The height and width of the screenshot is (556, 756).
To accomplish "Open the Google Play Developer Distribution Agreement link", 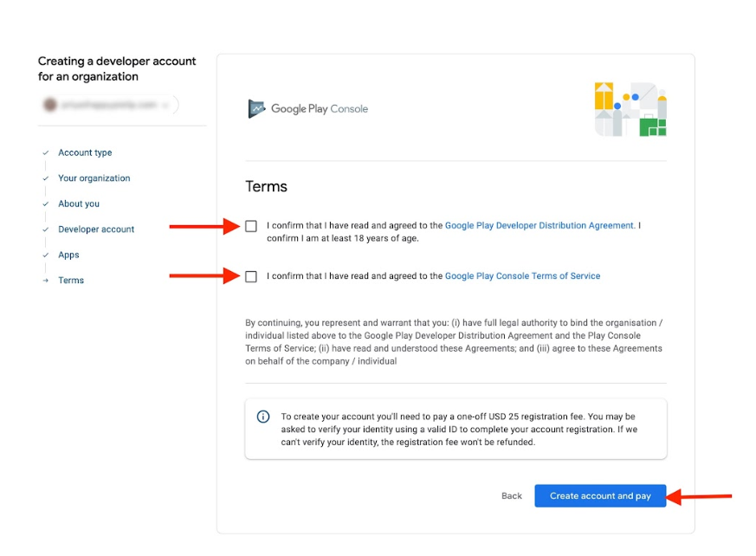I will coord(540,225).
